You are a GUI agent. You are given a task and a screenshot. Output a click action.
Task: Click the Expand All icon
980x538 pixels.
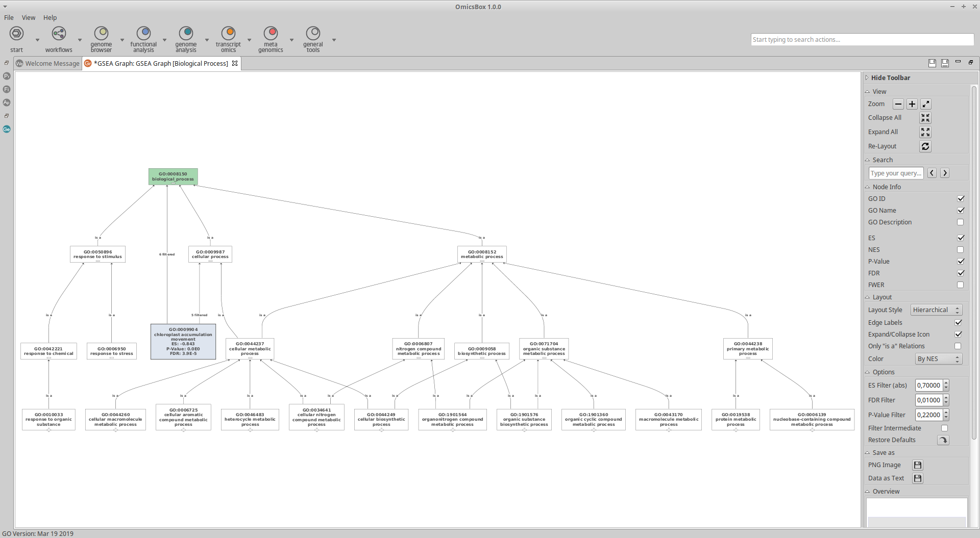coord(925,132)
